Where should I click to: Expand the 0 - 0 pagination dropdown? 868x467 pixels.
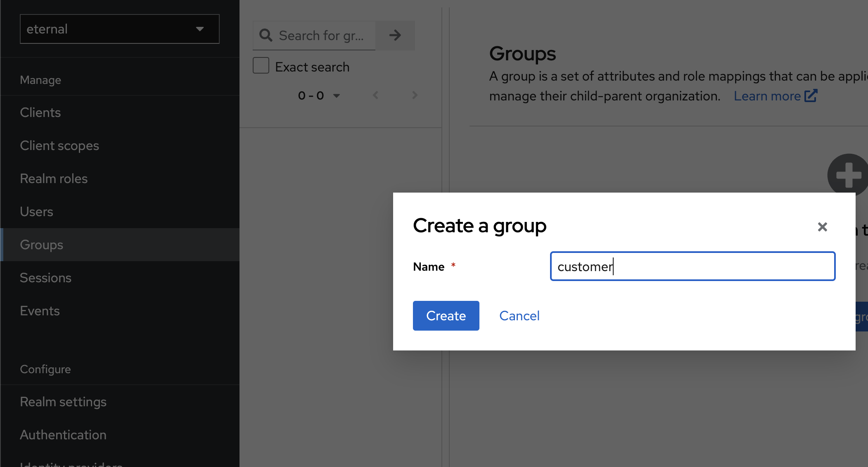(x=319, y=95)
